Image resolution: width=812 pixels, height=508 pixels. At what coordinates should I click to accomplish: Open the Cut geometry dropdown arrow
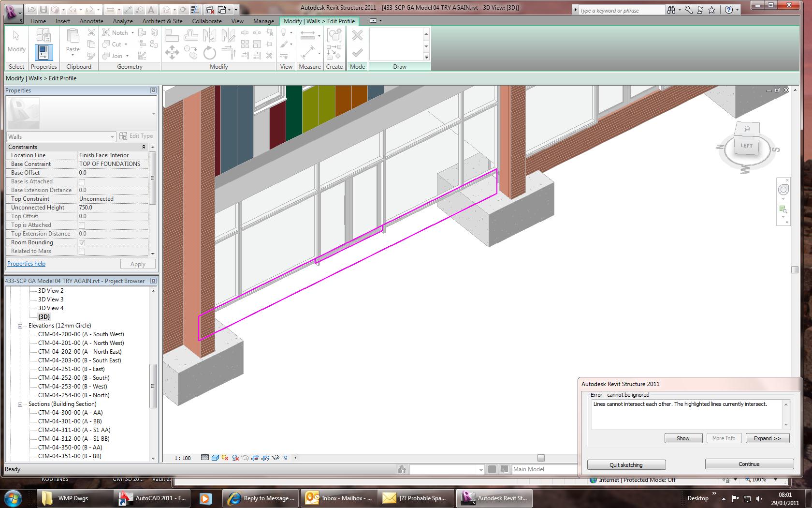tap(126, 45)
